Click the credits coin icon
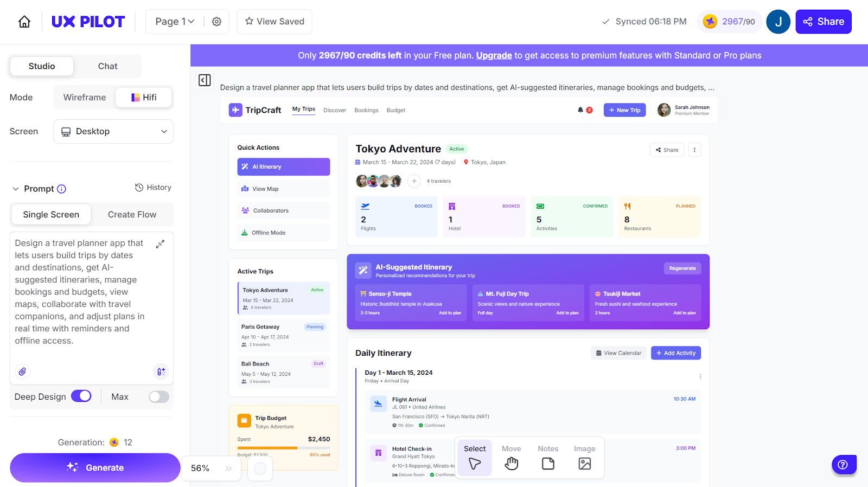The image size is (868, 487). point(710,22)
